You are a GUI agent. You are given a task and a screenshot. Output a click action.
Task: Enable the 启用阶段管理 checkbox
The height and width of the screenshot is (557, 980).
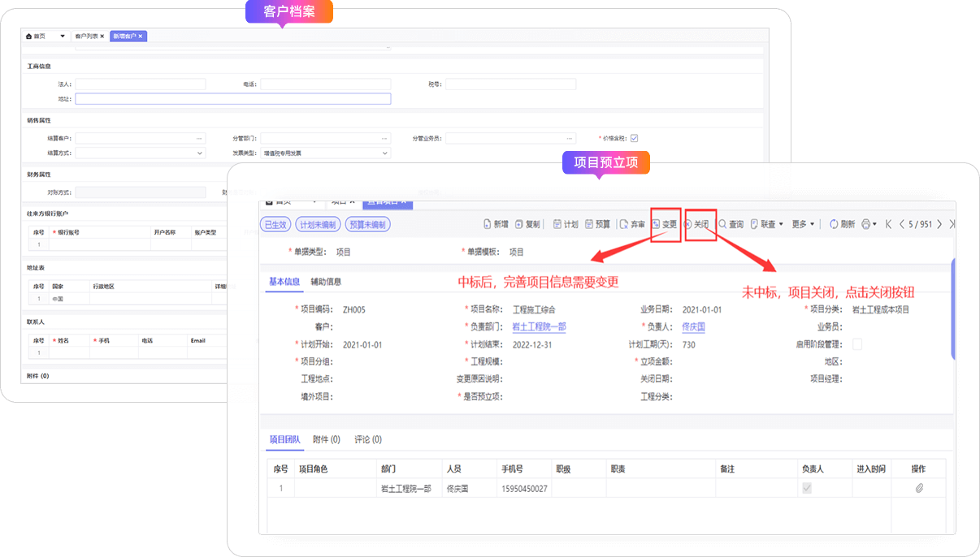[x=856, y=344]
